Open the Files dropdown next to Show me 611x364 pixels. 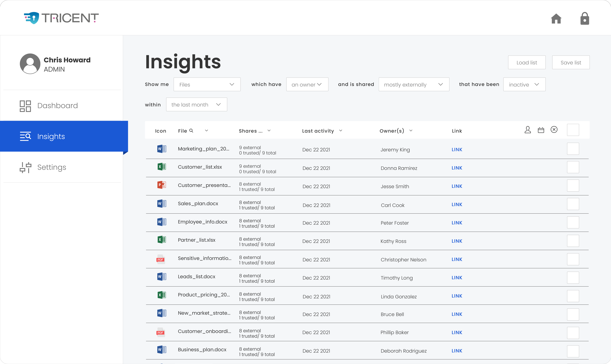(x=207, y=84)
